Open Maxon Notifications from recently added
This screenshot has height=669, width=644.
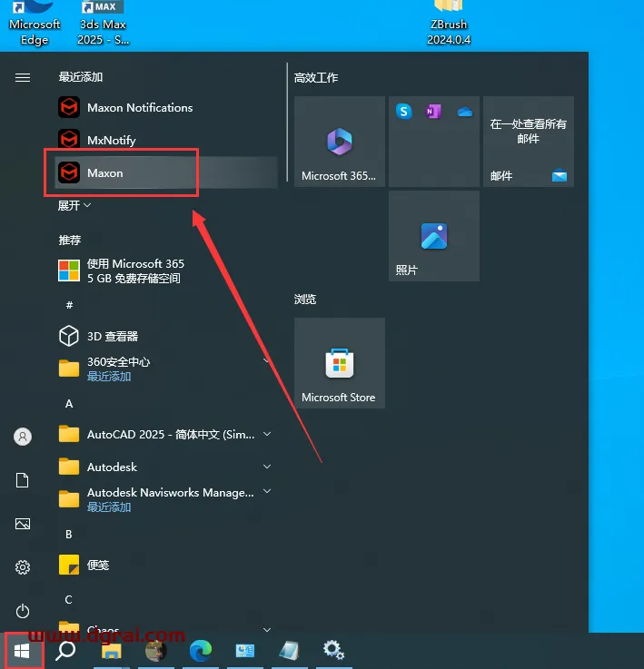click(x=166, y=107)
